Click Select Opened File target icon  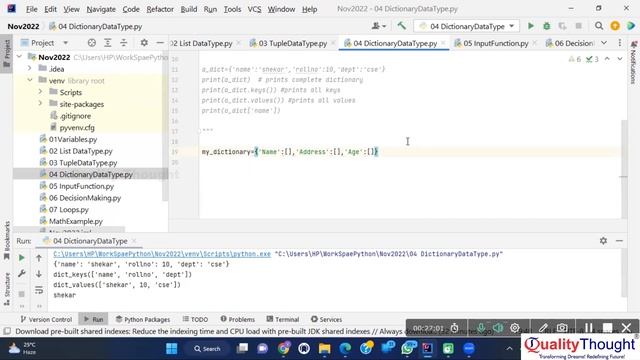91,43
